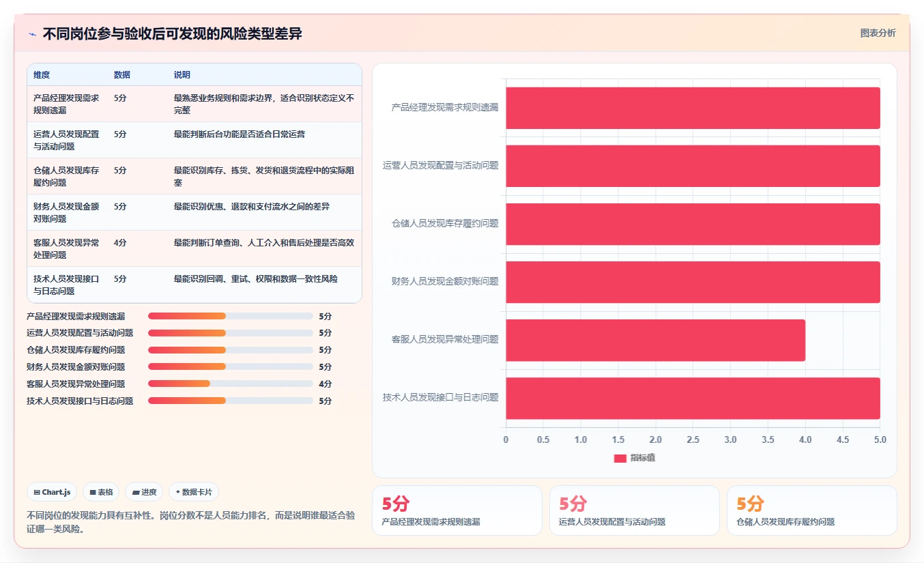
Task: Select the 数据卡片 tag chip
Action: 194,492
